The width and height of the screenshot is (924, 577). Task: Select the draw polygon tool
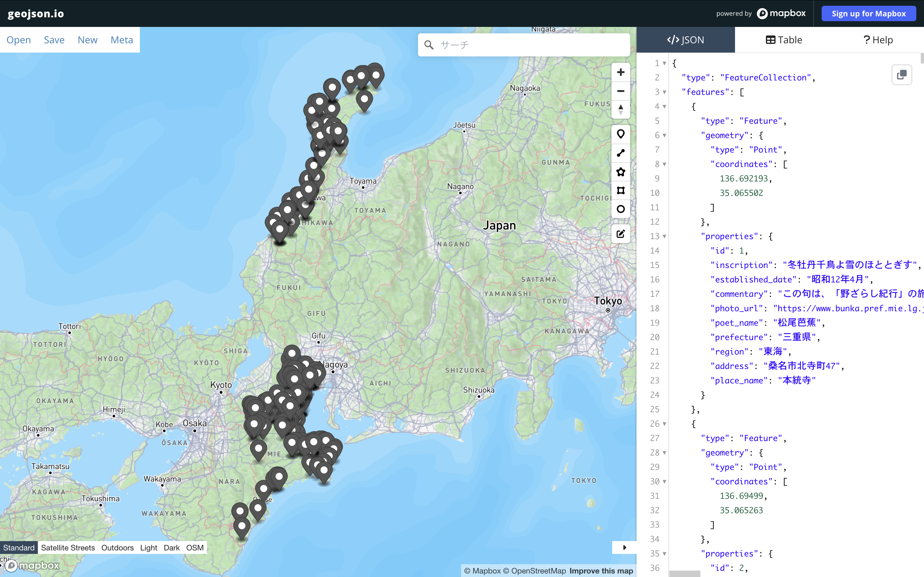[x=620, y=172]
